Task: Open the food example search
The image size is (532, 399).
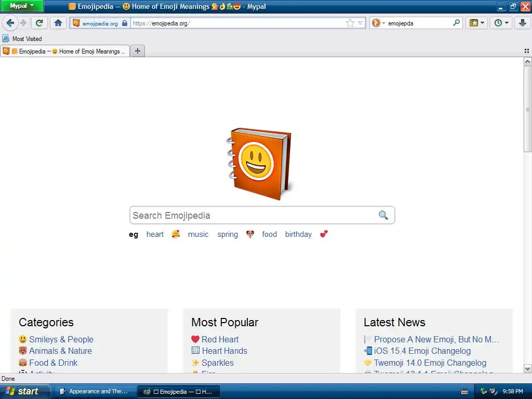Action: click(x=270, y=234)
